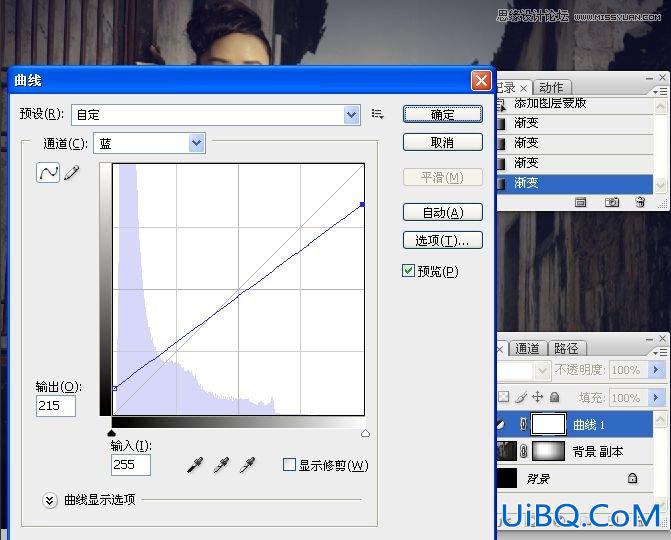Click the 取消 cancel button
Screen dimensions: 671x540
pyautogui.click(x=442, y=142)
